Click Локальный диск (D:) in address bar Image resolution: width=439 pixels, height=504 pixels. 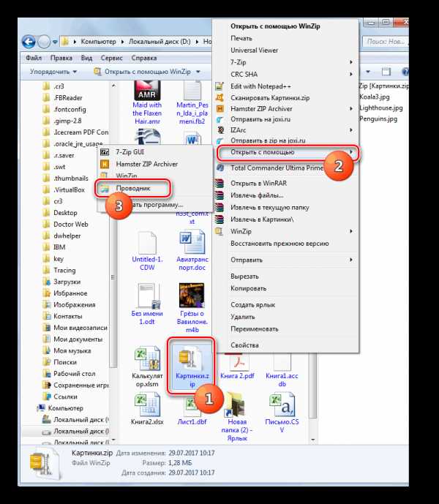click(160, 42)
